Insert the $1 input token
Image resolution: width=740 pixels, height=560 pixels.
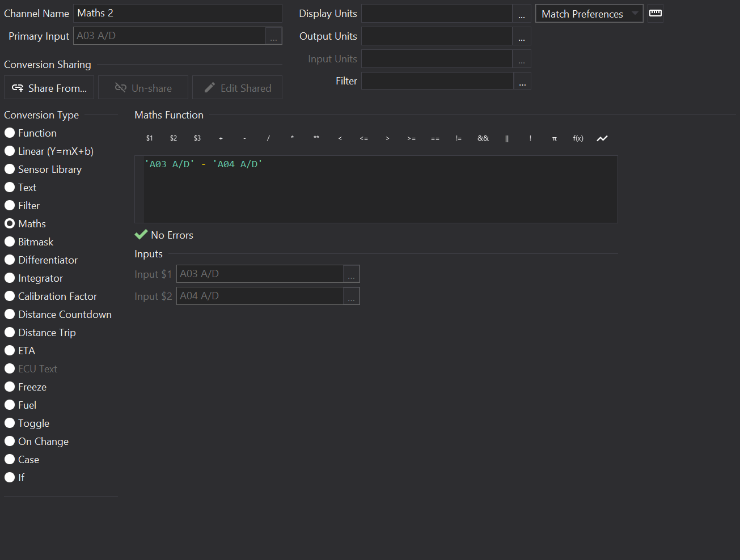point(149,138)
